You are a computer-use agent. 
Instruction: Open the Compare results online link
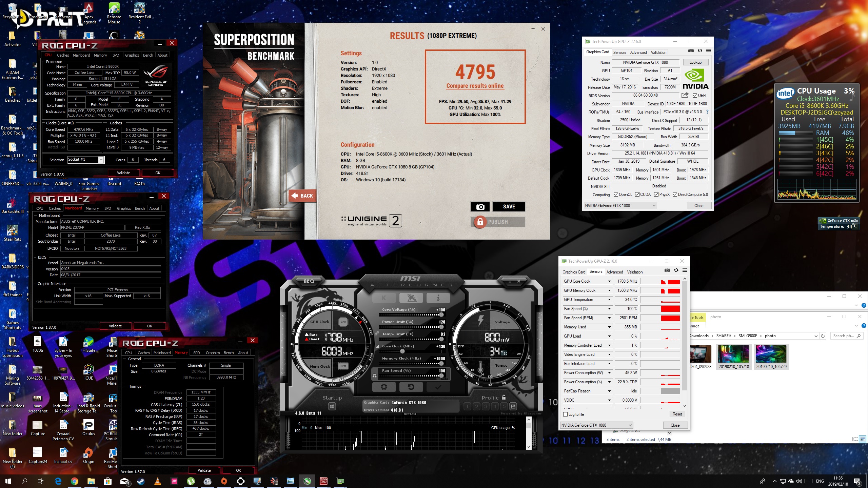click(x=475, y=86)
